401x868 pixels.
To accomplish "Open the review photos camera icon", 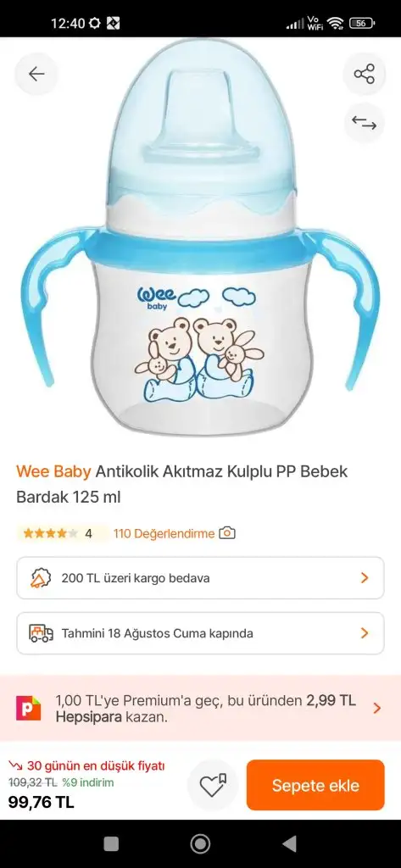I will (x=227, y=534).
